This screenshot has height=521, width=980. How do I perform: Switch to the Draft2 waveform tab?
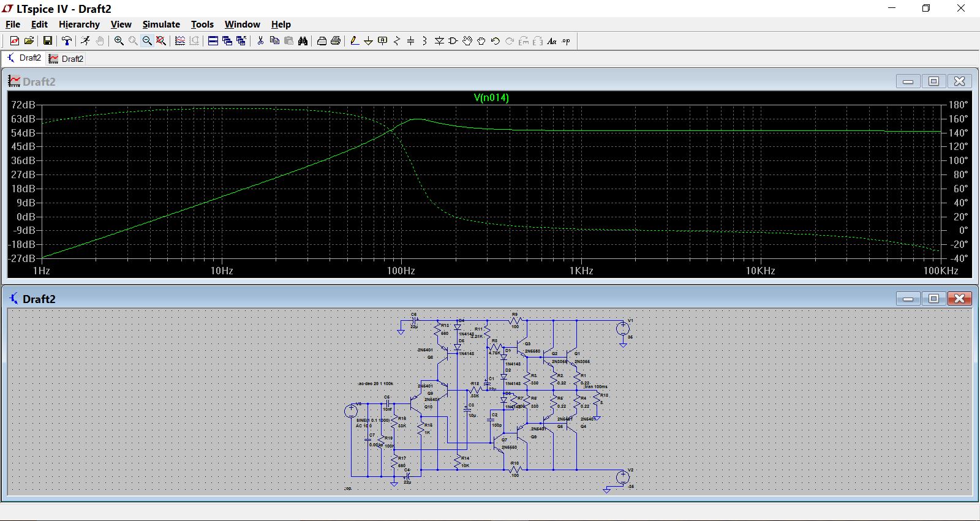pos(66,59)
